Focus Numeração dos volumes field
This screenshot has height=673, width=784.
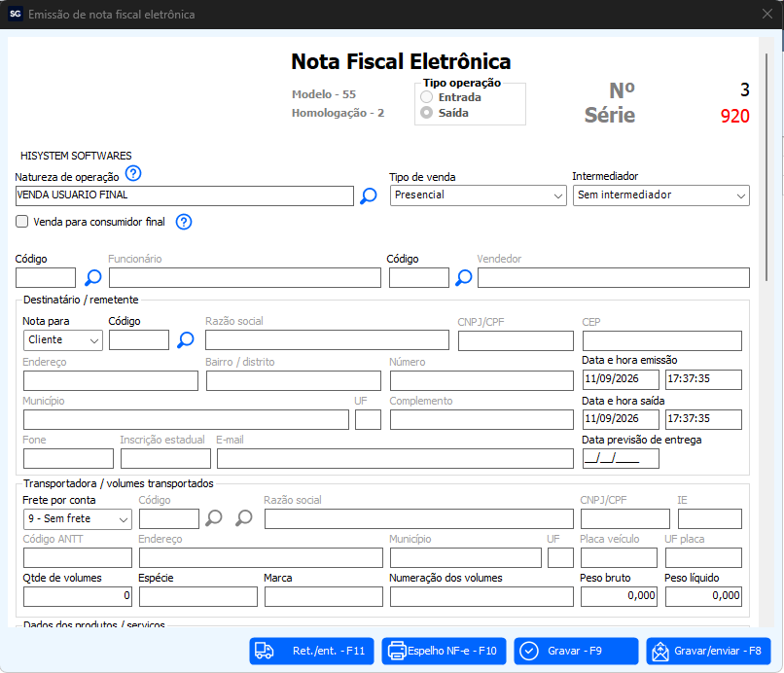[x=481, y=596]
